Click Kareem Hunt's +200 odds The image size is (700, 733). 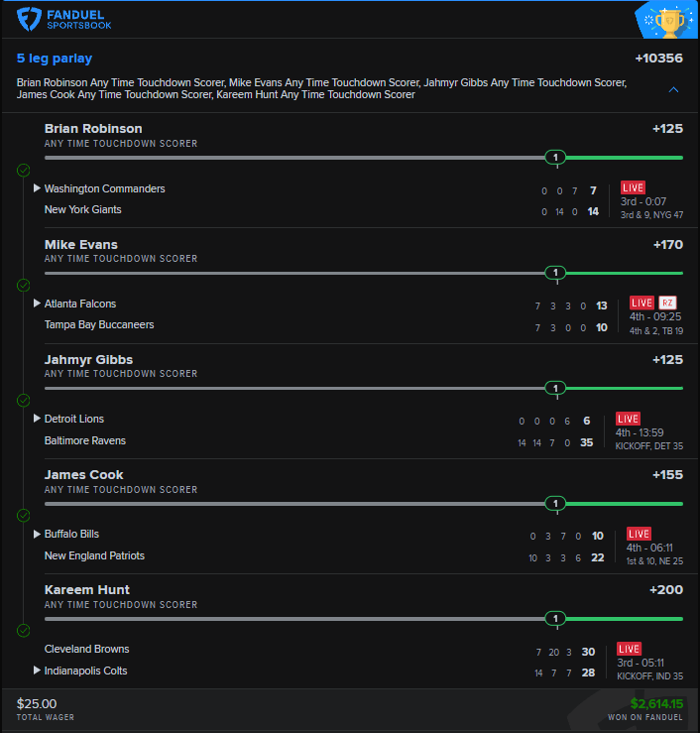click(666, 590)
